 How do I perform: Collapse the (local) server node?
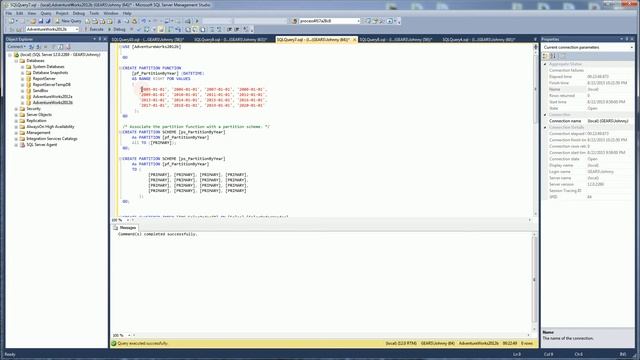click(x=10, y=55)
